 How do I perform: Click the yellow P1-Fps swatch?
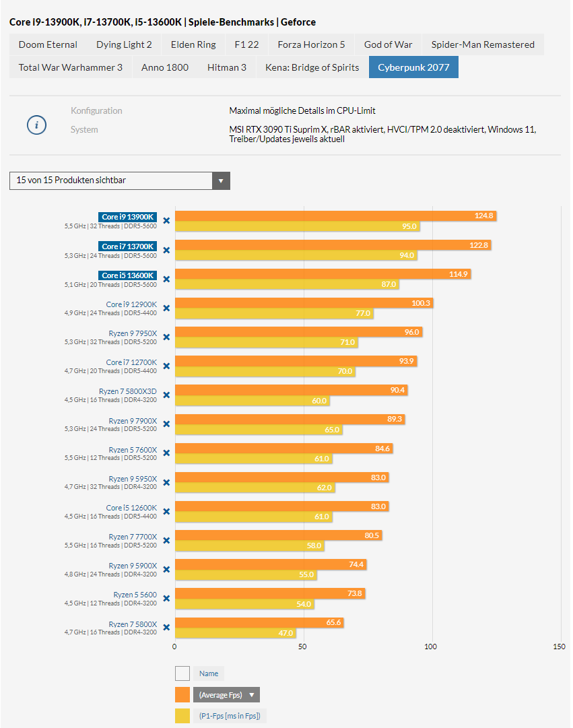182,716
